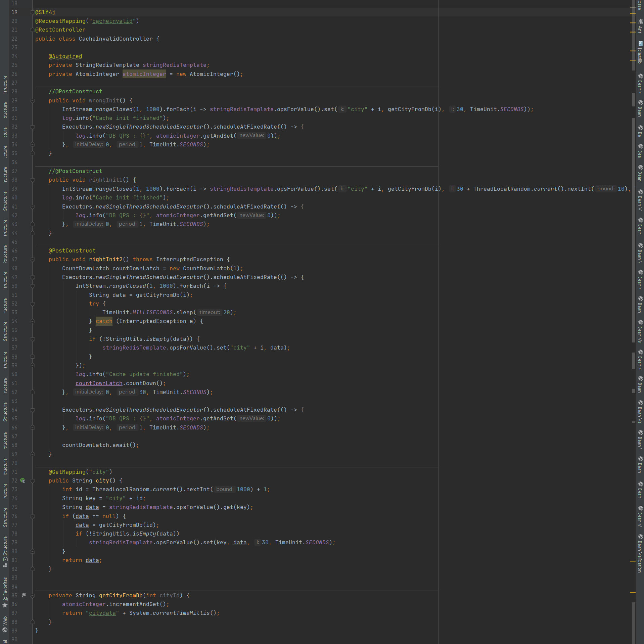The height and width of the screenshot is (644, 644).
Task: Fold the lambda block starting on line 32
Action: point(33,127)
